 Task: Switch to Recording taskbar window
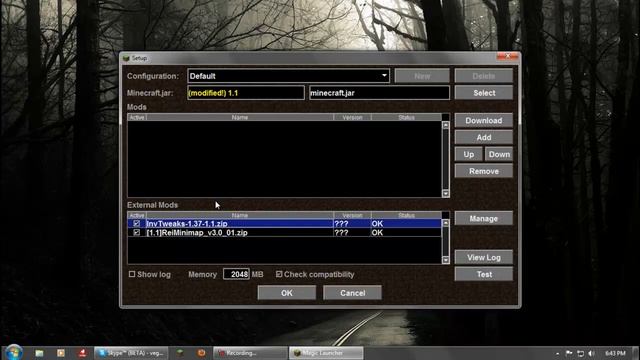tap(250, 353)
